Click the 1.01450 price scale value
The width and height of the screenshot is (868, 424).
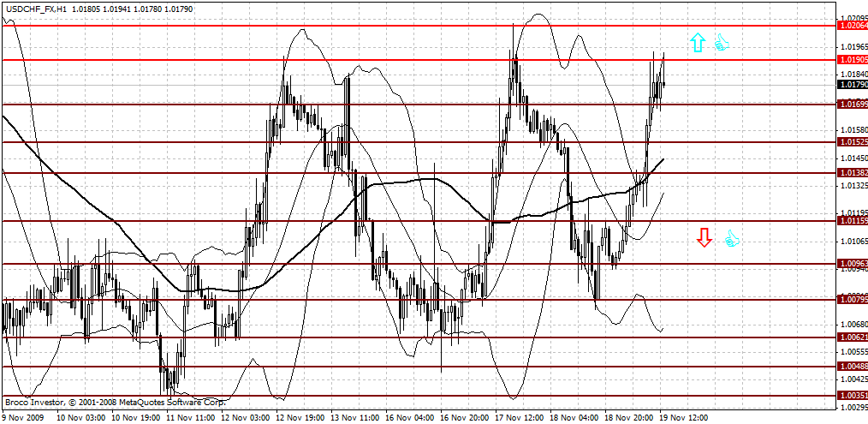(854, 158)
